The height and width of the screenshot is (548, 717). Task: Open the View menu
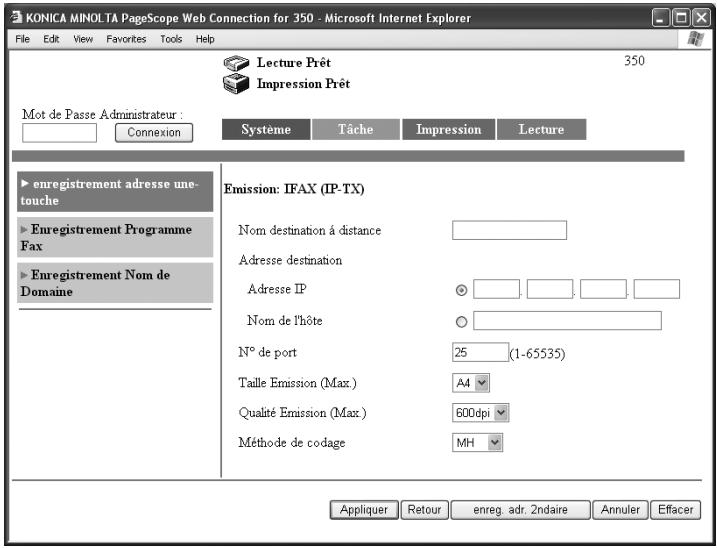point(83,39)
